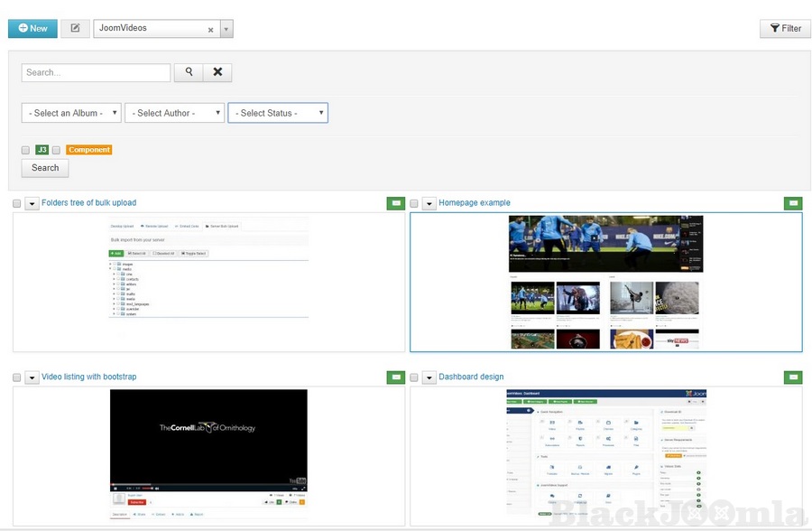The width and height of the screenshot is (812, 531).
Task: Open actions menu for Video listing with bootstrap
Action: pyautogui.click(x=32, y=377)
